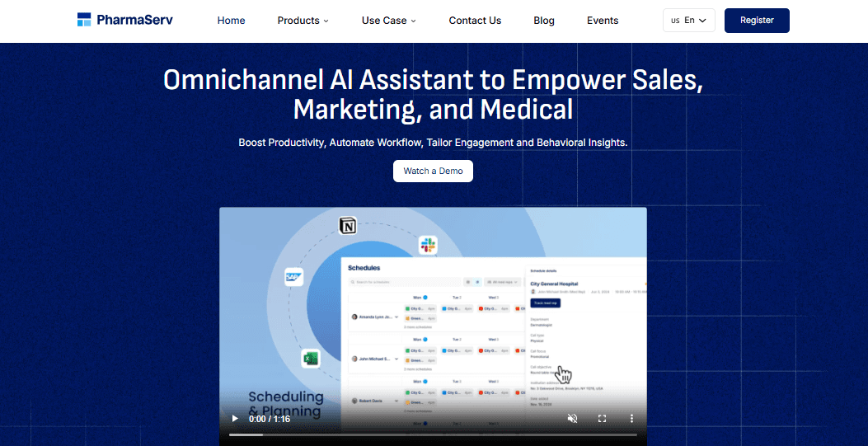Open the Blog page
Image resolution: width=868 pixels, height=446 pixels.
(x=543, y=21)
